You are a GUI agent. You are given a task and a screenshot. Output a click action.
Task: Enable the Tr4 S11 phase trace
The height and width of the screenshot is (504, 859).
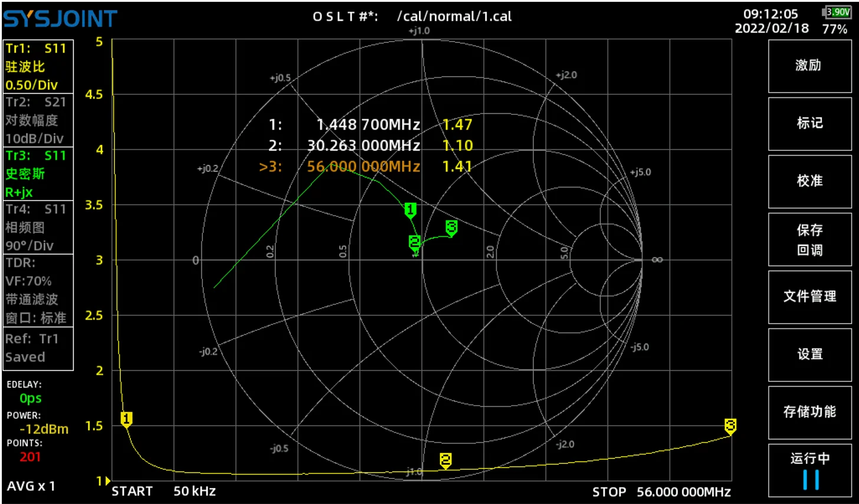tap(39, 227)
